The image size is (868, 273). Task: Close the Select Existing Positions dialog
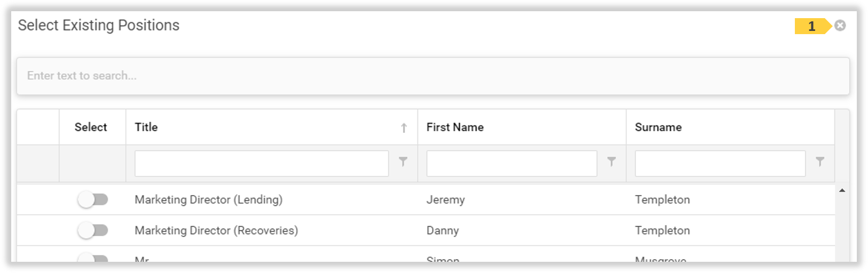[840, 26]
